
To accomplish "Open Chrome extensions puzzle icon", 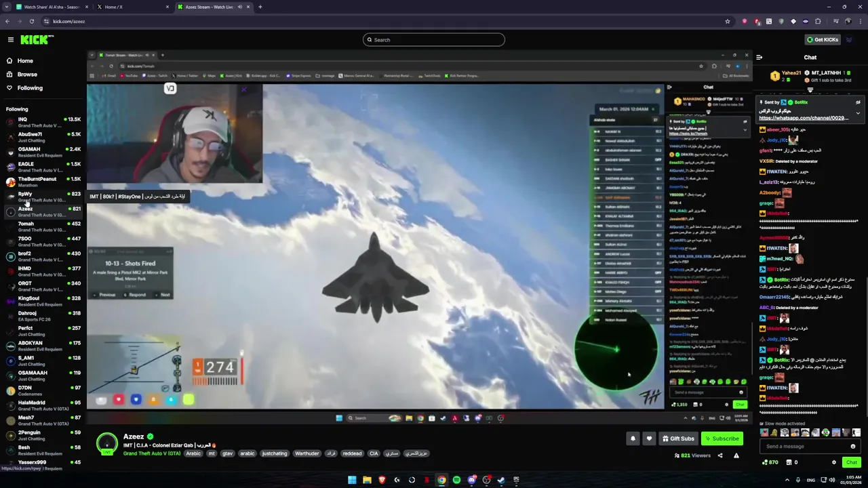I will coord(818,22).
